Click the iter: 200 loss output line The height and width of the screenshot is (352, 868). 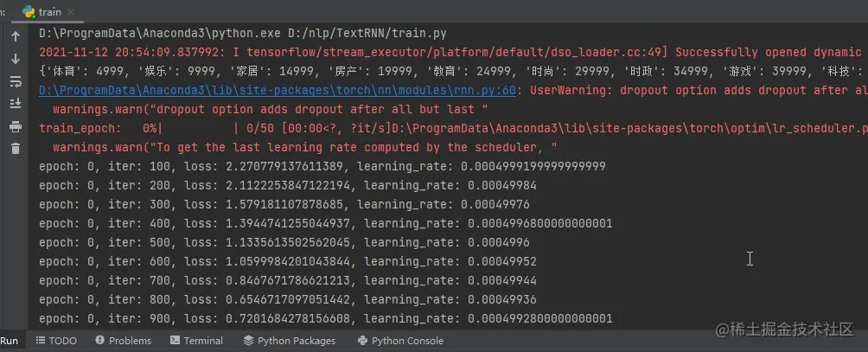tap(288, 185)
